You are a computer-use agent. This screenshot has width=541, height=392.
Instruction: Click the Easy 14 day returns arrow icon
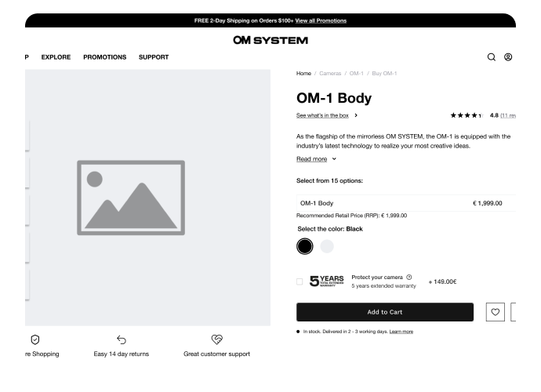[x=121, y=339]
